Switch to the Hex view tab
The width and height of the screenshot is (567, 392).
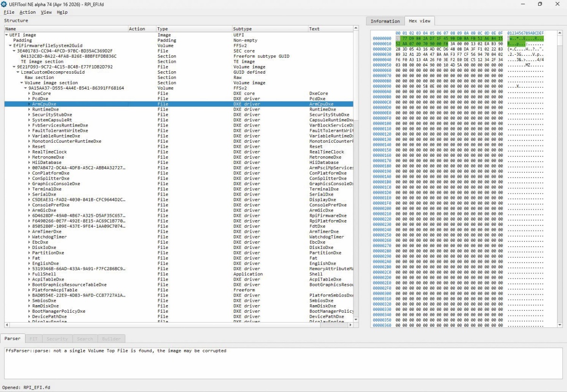420,21
